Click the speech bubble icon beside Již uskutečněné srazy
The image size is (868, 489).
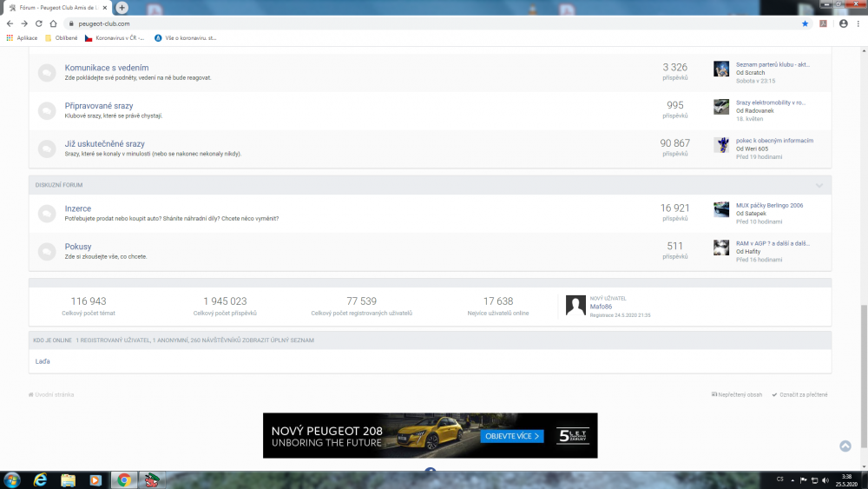point(47,149)
